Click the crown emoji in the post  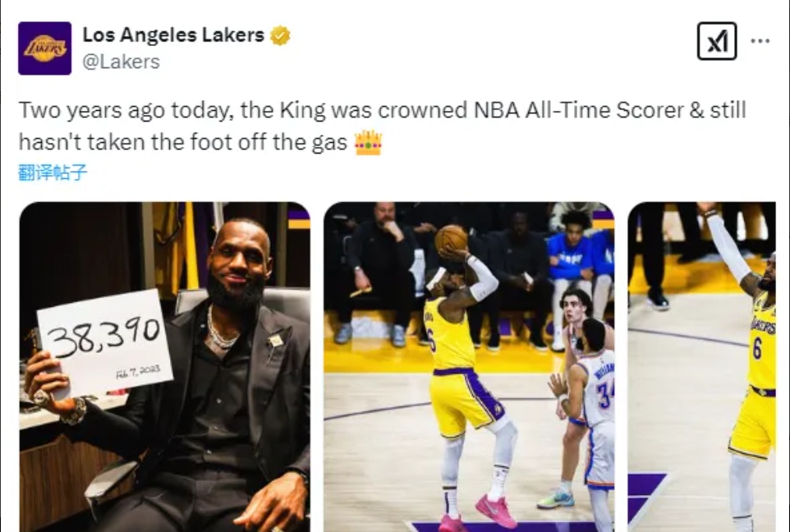368,144
